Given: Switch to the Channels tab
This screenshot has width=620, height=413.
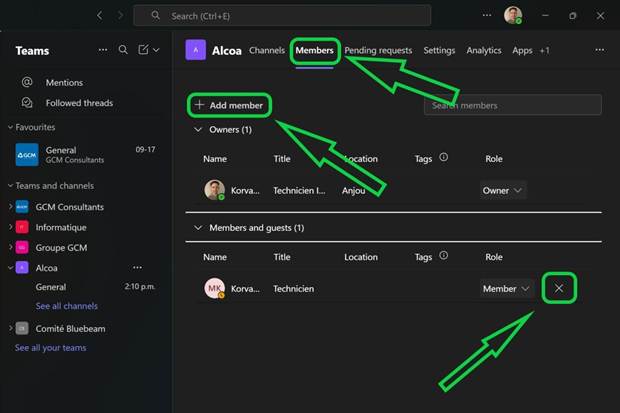Looking at the screenshot, I should (x=267, y=50).
